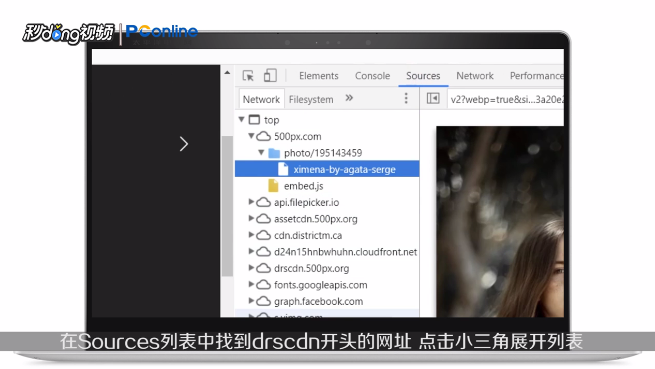Click the white file icon of ximena-by-agata-serge
Screen dimensions: 655x369
click(x=283, y=169)
